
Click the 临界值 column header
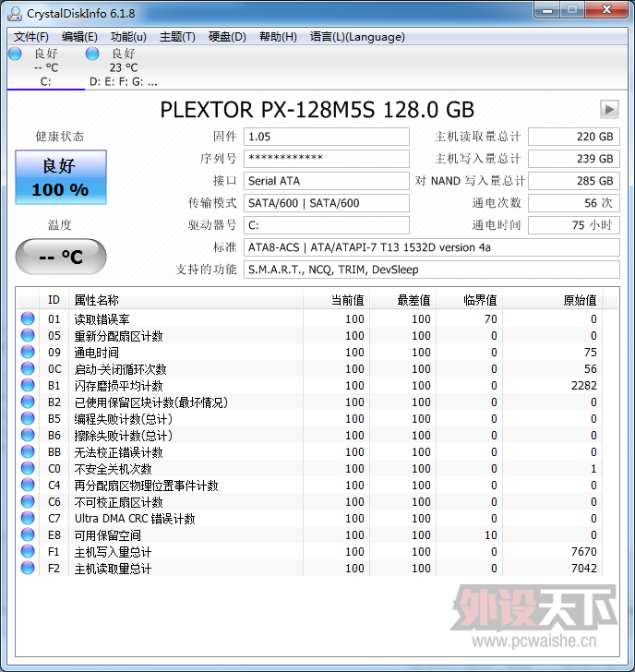tap(469, 300)
